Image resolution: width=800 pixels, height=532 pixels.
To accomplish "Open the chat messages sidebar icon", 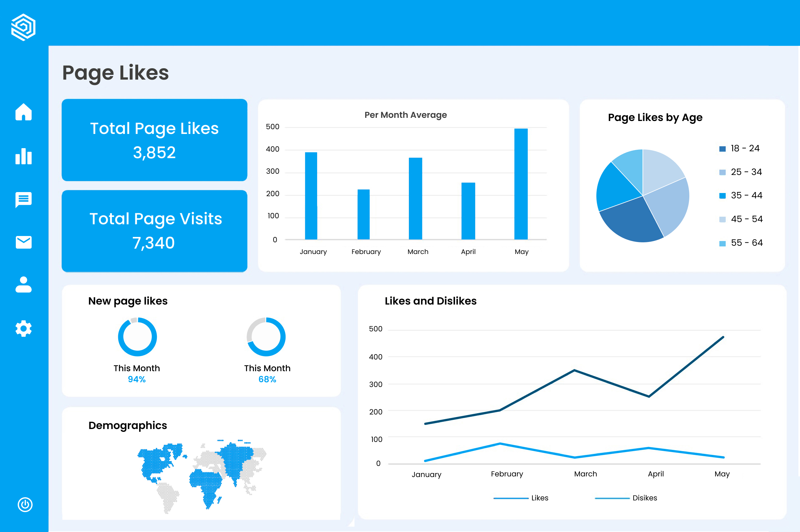I will coord(23,200).
